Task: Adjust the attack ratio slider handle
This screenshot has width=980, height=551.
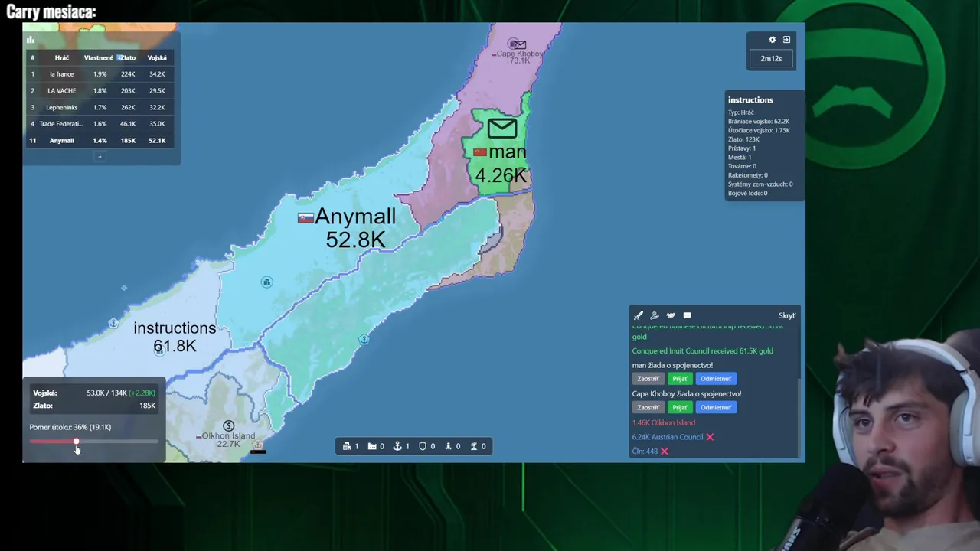Action: (x=76, y=442)
